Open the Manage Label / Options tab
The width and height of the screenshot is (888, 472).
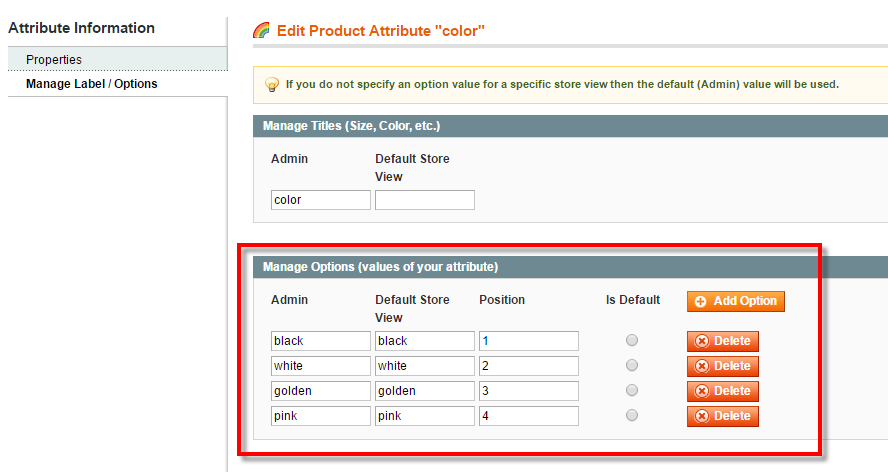91,84
